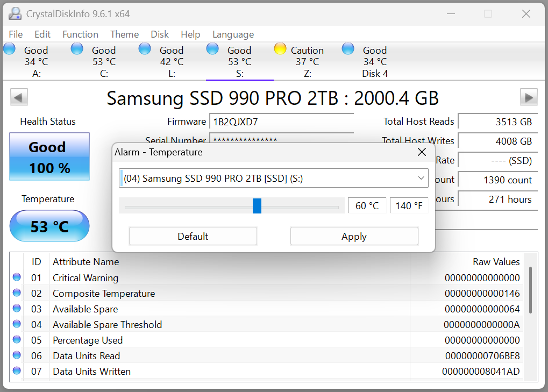Image resolution: width=548 pixels, height=392 pixels.
Task: Apply the alarm temperature setting
Action: pyautogui.click(x=354, y=236)
